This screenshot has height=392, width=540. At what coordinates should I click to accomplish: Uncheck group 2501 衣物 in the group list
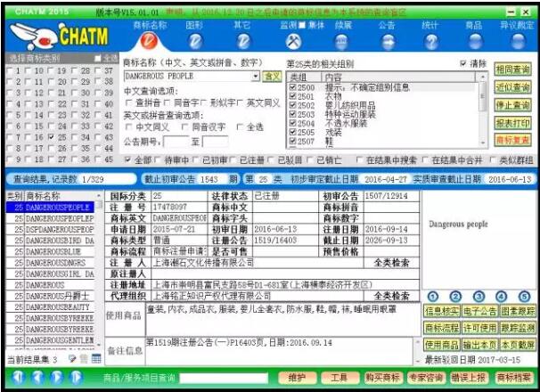[293, 98]
